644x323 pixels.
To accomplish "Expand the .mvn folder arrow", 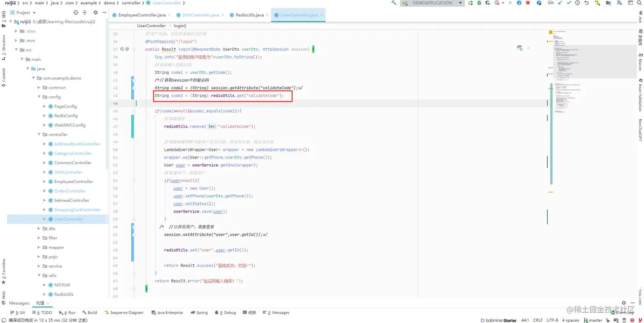I will pyautogui.click(x=16, y=40).
